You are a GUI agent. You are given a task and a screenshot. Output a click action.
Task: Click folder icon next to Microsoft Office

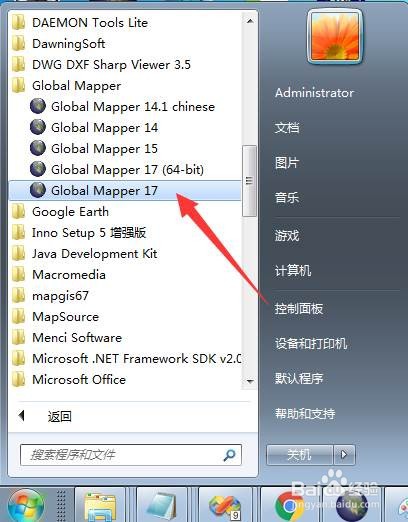tap(19, 380)
